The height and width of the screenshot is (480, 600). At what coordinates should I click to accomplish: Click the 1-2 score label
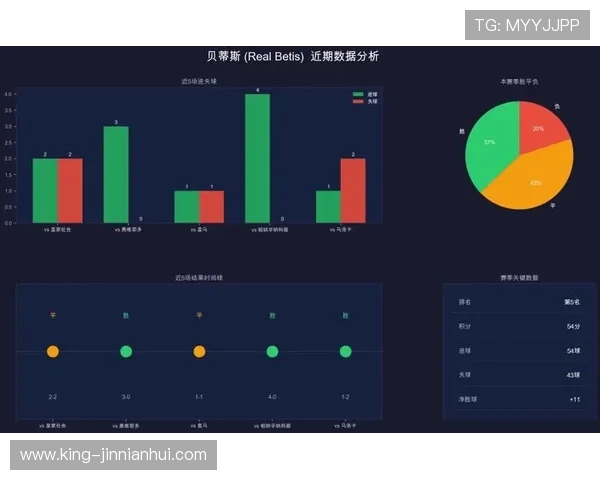click(x=346, y=397)
